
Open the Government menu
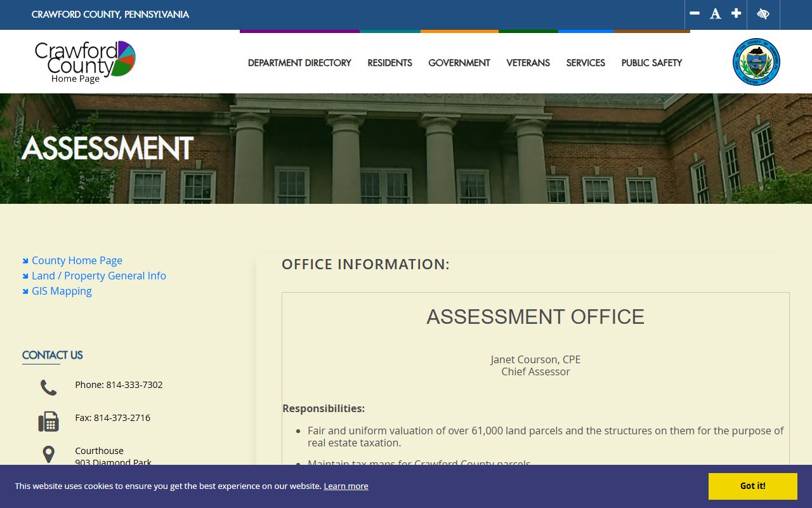pos(459,63)
